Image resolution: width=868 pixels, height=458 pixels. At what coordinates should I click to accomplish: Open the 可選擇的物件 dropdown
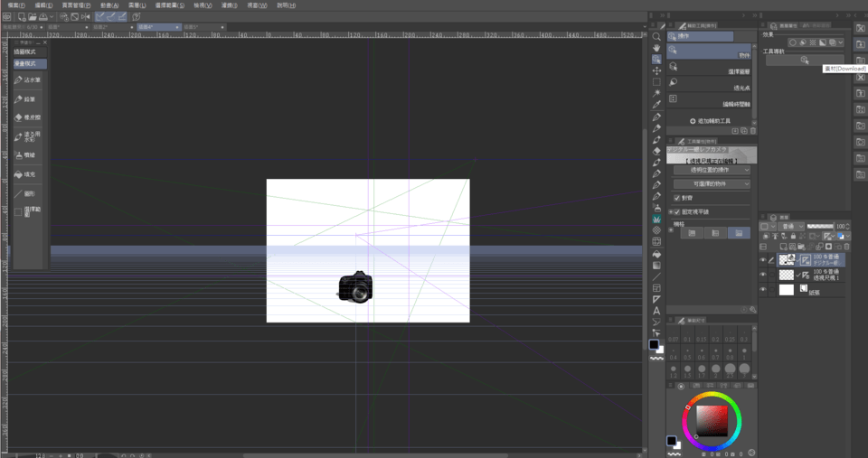click(712, 183)
